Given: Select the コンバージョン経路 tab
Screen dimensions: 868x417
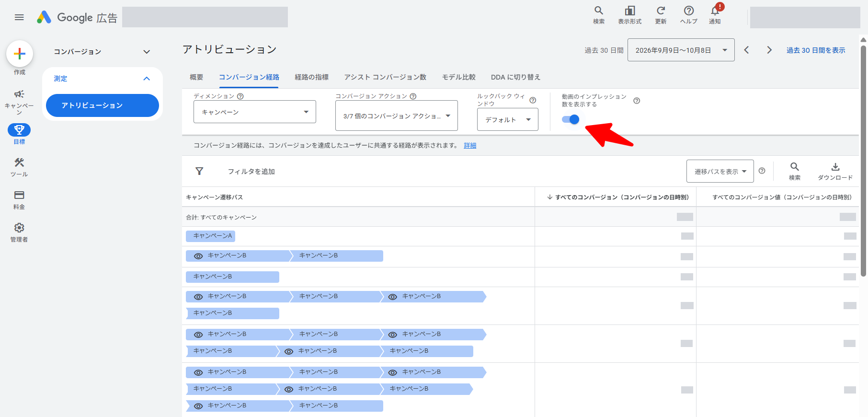Looking at the screenshot, I should pos(249,77).
